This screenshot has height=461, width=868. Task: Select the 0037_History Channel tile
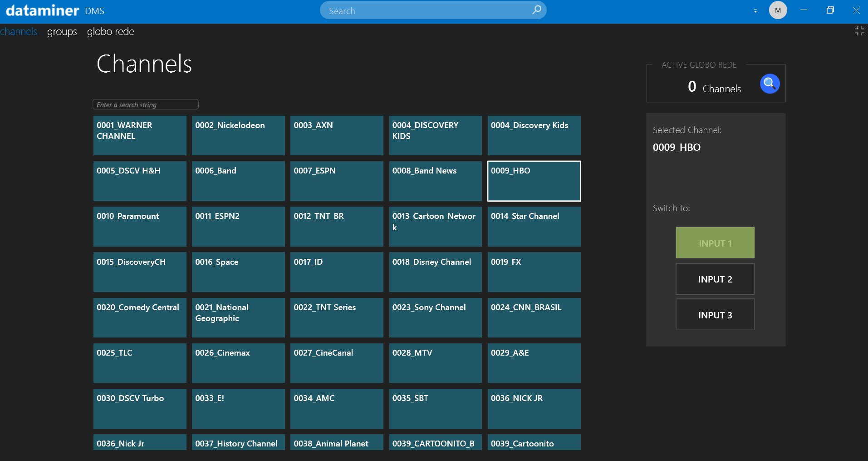238,442
